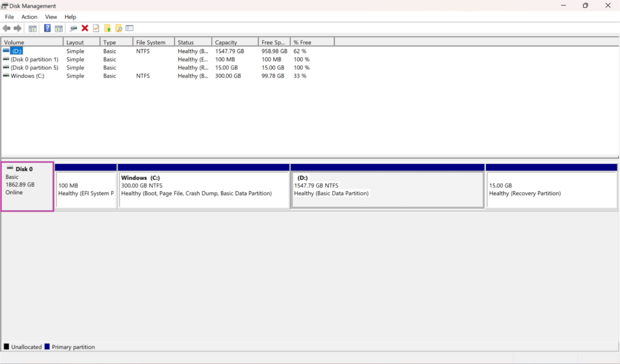Click the checkmark toolbar icon
This screenshot has height=364, width=620.
(96, 28)
